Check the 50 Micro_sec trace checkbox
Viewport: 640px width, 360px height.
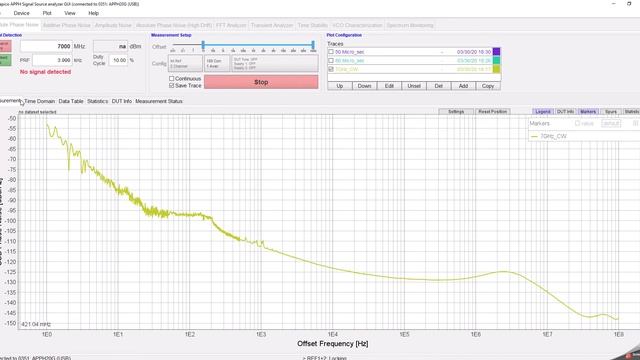point(331,52)
